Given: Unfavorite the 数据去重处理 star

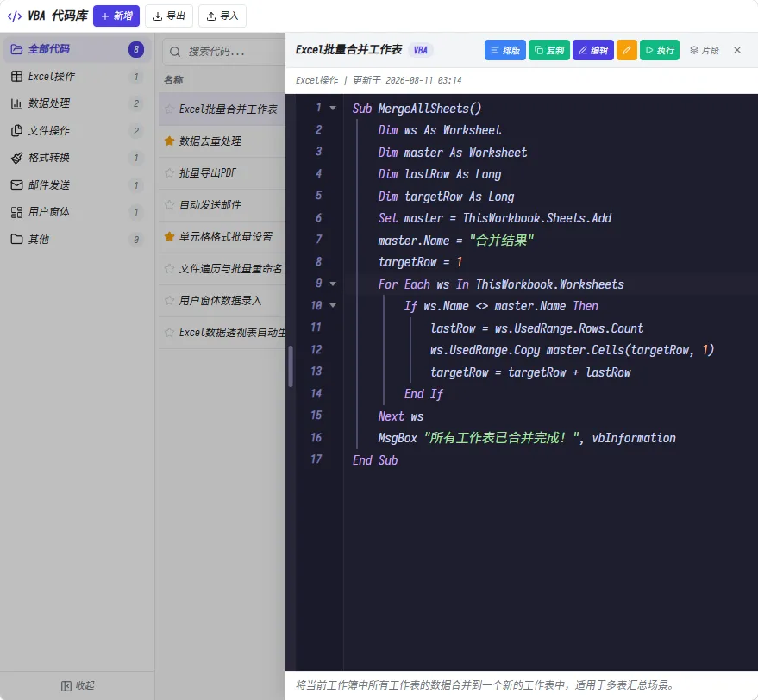Looking at the screenshot, I should coord(169,141).
